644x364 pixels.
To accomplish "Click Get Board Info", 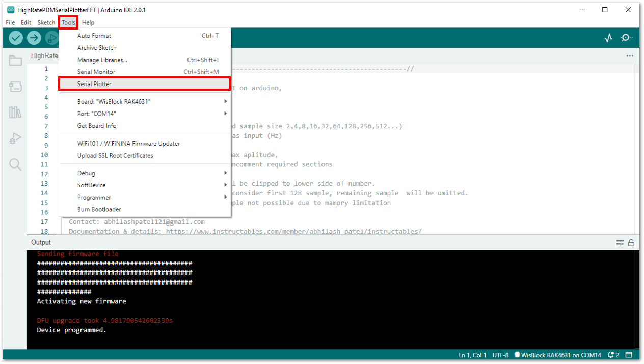I will (145, 126).
